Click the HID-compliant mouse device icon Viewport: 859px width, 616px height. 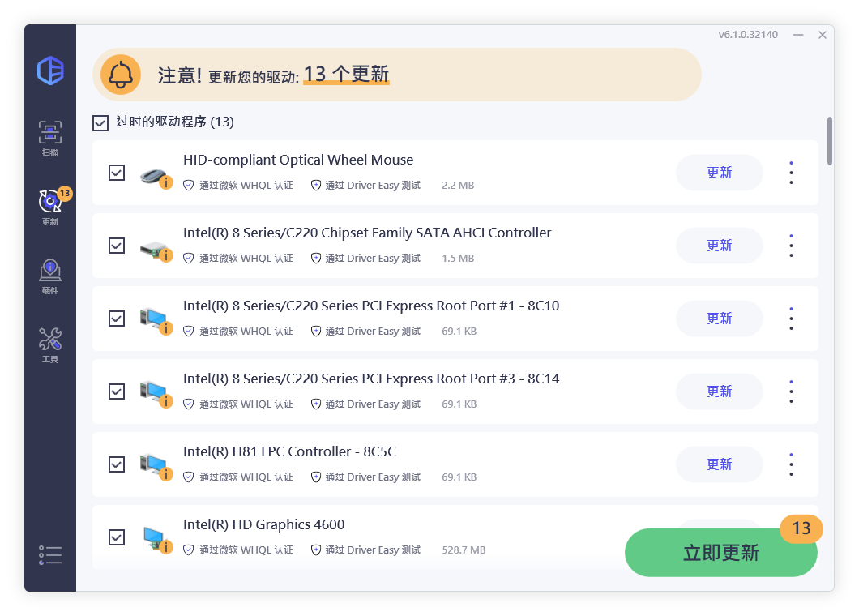point(152,174)
